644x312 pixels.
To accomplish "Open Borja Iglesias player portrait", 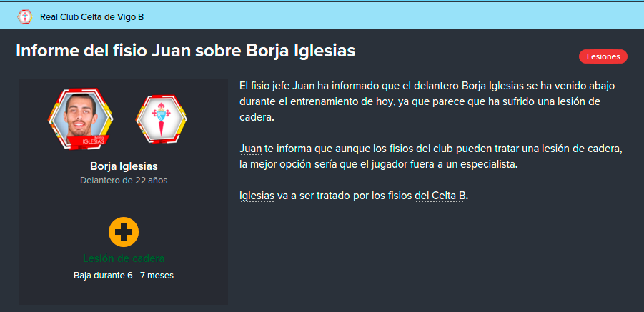I will click(x=81, y=119).
